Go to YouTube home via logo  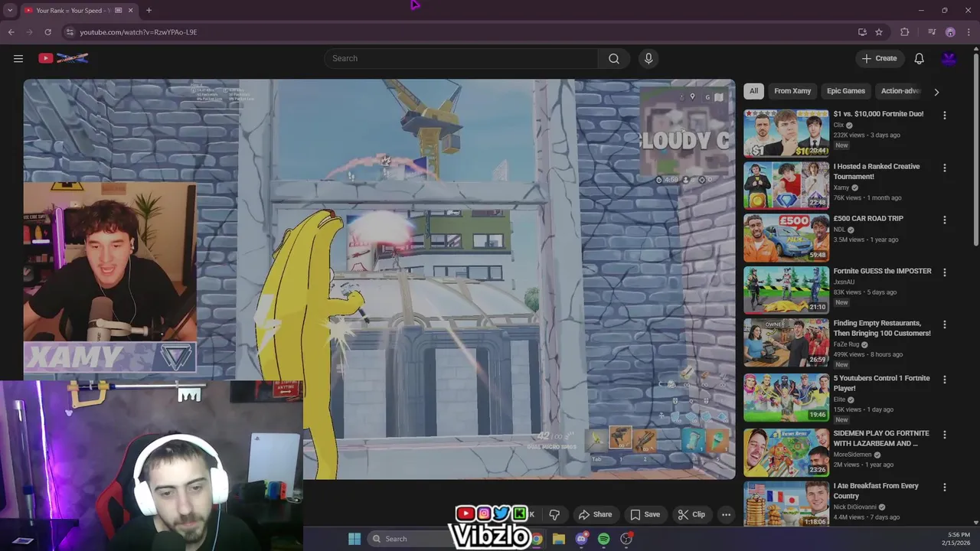tap(64, 58)
